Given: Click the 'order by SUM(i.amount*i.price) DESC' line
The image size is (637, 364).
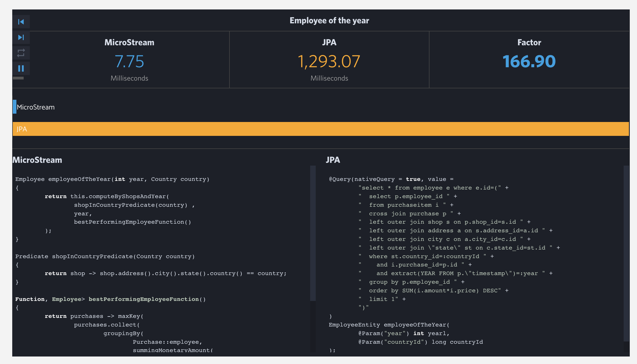Looking at the screenshot, I should pos(434,291).
